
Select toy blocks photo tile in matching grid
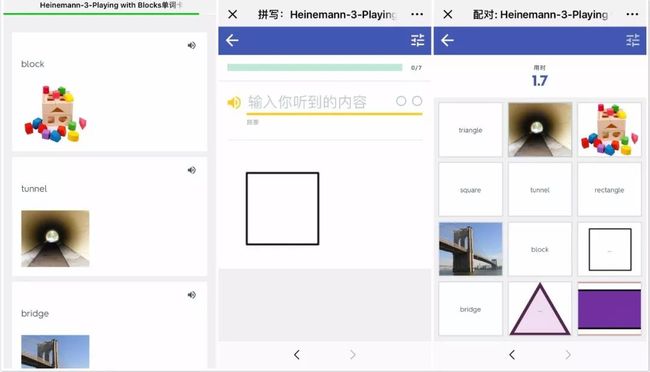click(x=609, y=130)
